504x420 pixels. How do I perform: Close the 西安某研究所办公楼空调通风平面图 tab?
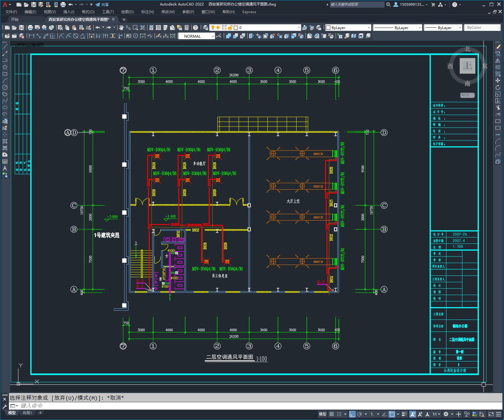[x=113, y=19]
